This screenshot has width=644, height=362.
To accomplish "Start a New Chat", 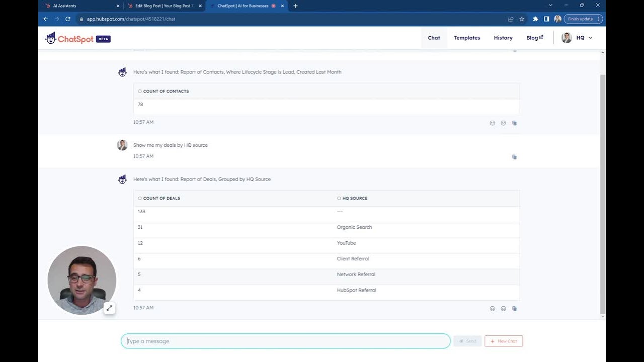I will (504, 341).
